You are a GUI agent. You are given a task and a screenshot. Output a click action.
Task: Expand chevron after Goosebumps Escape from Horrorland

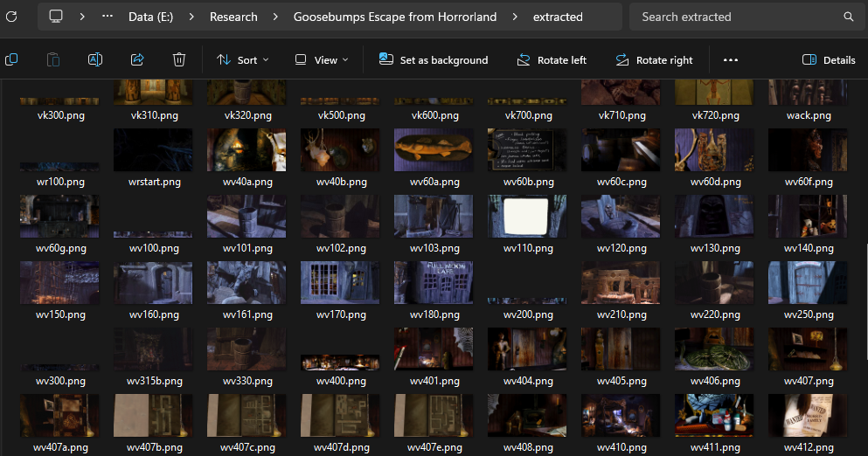pyautogui.click(x=515, y=17)
